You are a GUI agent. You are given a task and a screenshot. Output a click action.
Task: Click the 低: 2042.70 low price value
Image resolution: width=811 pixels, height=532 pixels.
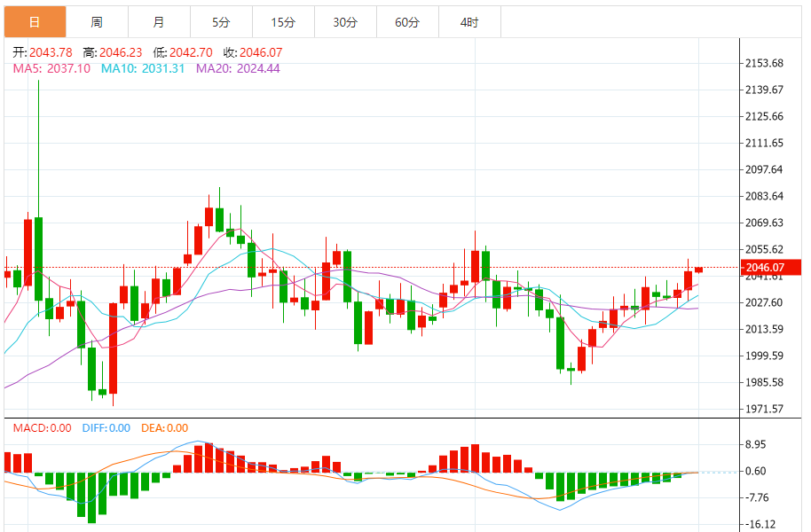[x=183, y=52]
